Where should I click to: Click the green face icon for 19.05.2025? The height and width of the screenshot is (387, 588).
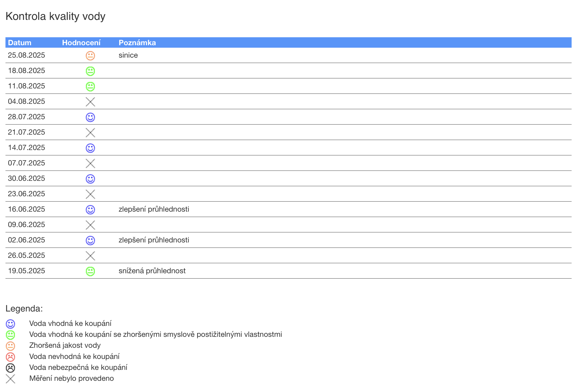(90, 271)
